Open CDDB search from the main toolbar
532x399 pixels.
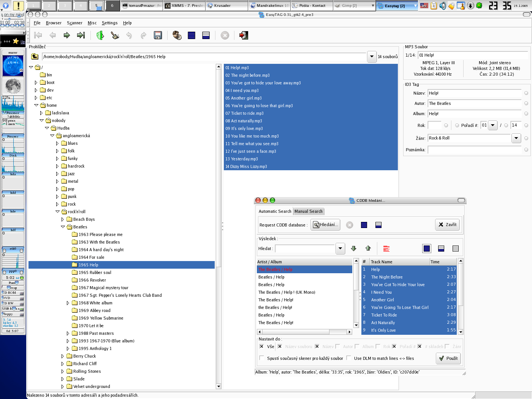177,35
